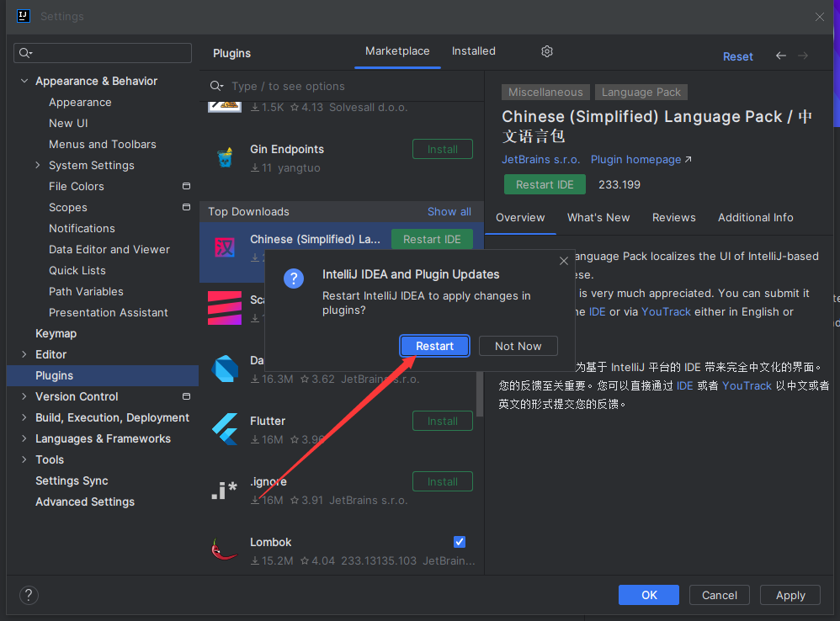Expand the System Settings node
Image resolution: width=840 pixels, height=621 pixels.
pos(38,165)
